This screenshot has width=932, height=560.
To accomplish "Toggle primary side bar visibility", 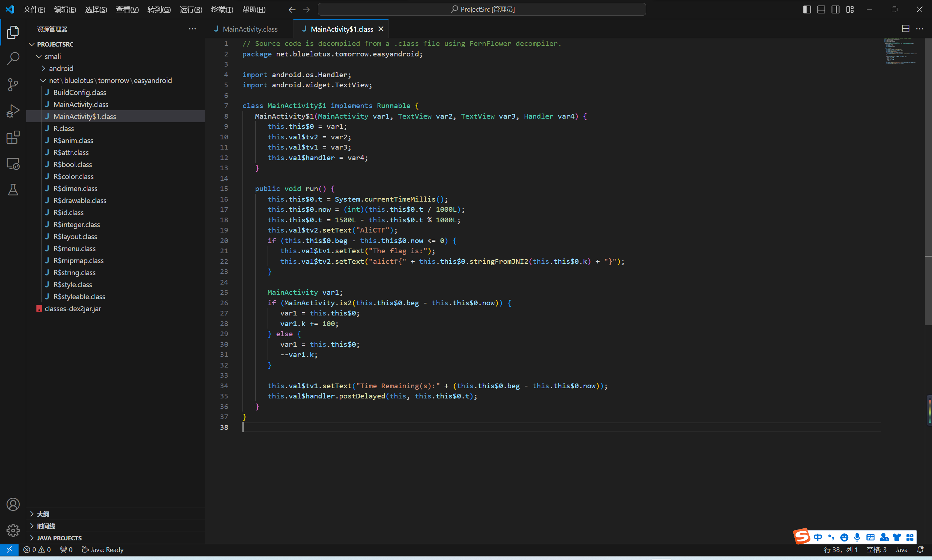I will point(807,9).
